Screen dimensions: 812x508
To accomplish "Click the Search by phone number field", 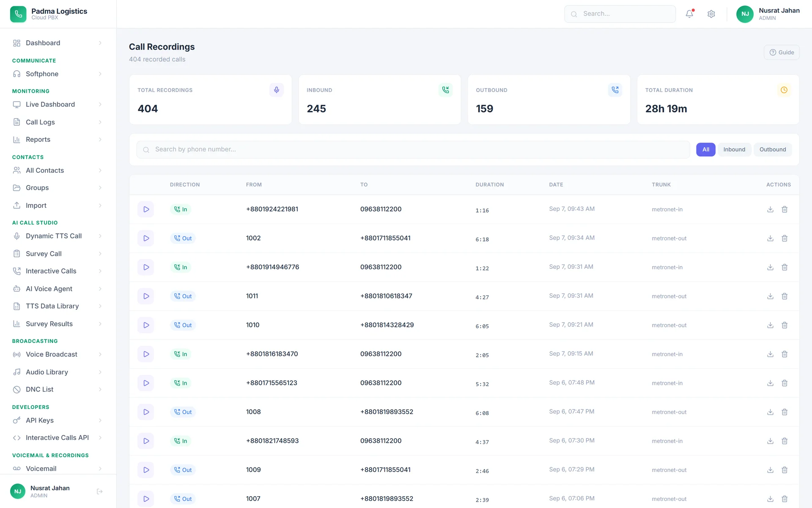I will 413,149.
